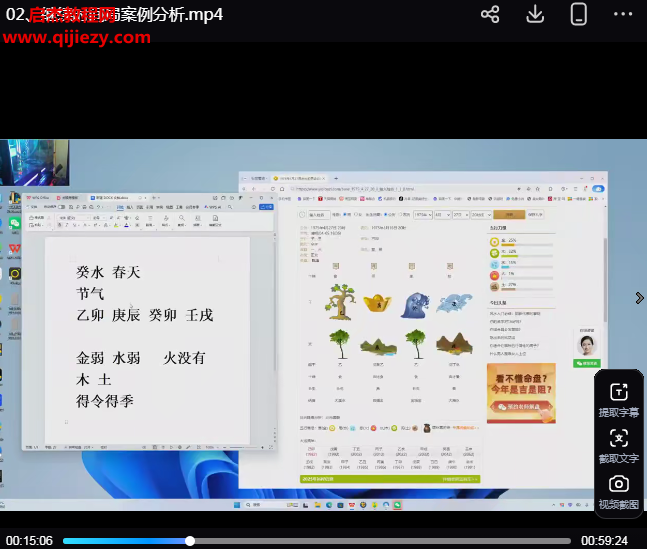Select the 男 gender radio button

click(345, 215)
